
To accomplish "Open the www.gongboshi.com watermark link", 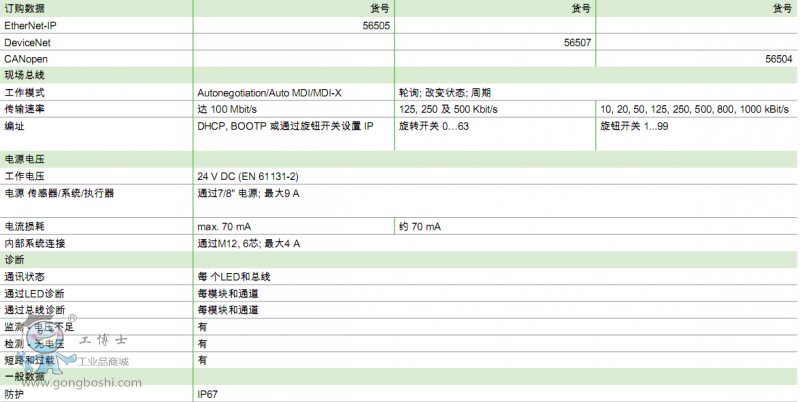I will (81, 383).
